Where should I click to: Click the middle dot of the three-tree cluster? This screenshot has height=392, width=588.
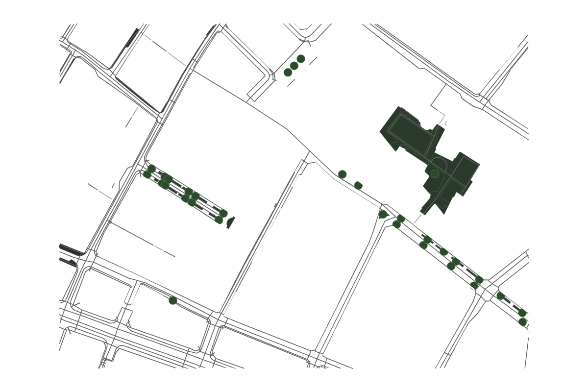click(294, 66)
